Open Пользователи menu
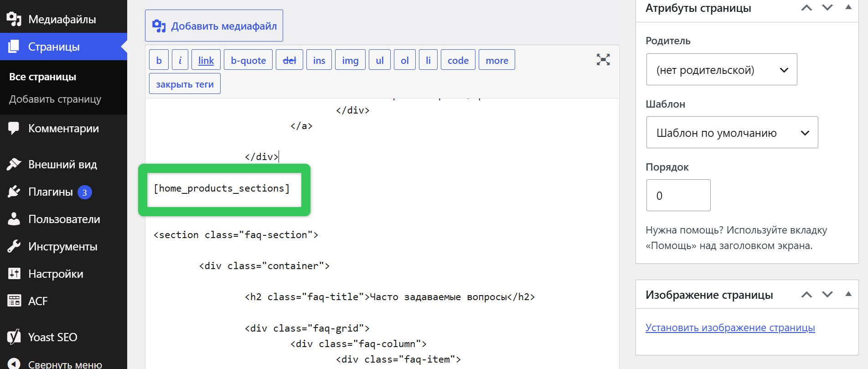 (63, 219)
